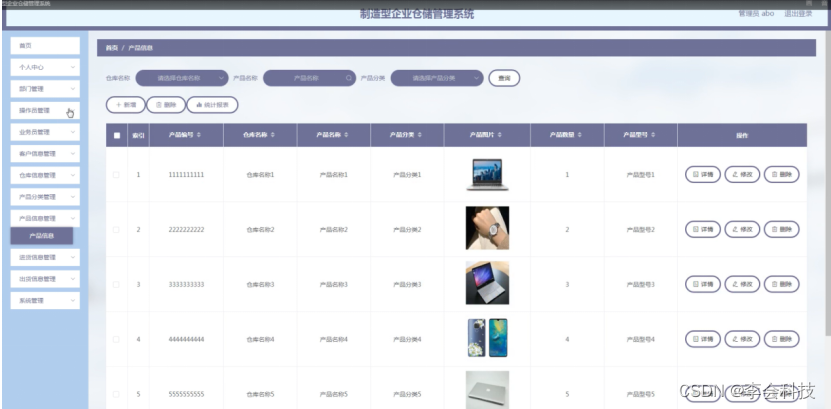Viewport: 831px width, 409px height.
Task: Open the laptop photo in row 3
Action: pos(487,283)
